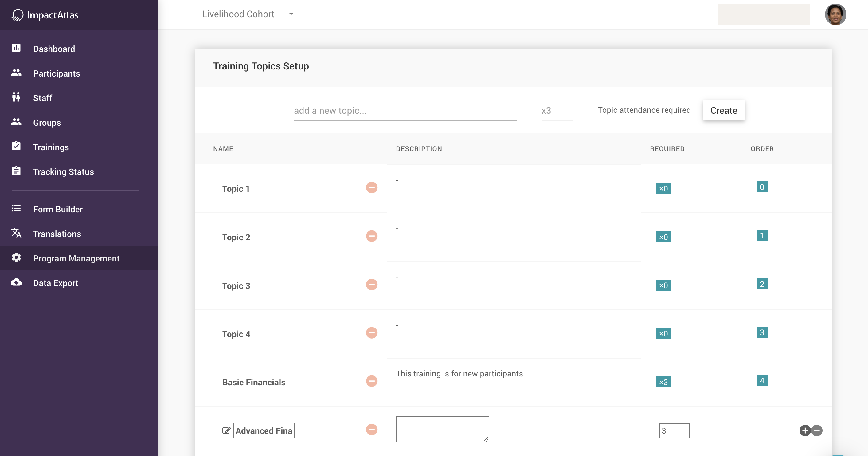Click the x0 required badge for Topic 2

click(663, 237)
